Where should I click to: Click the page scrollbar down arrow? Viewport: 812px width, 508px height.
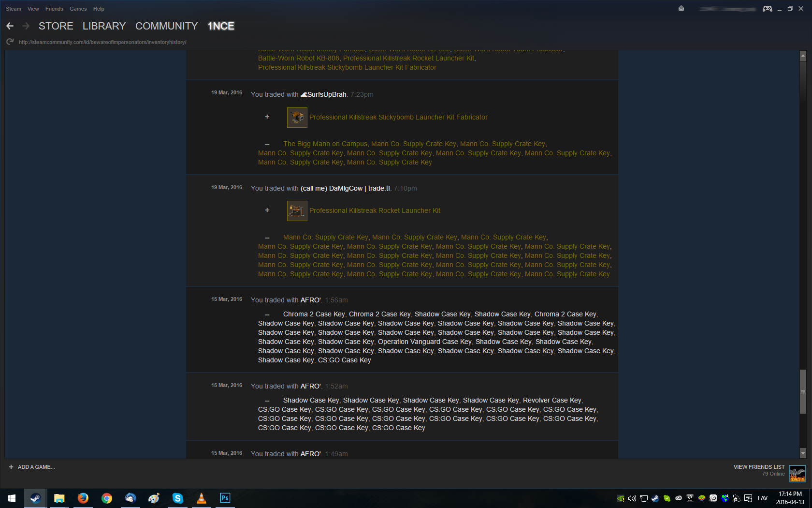click(x=803, y=453)
